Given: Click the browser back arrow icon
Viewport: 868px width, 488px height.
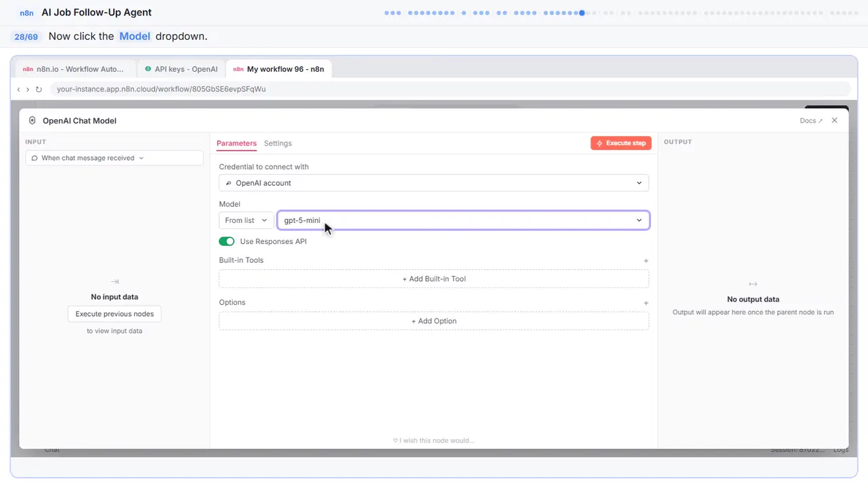Looking at the screenshot, I should click(18, 89).
